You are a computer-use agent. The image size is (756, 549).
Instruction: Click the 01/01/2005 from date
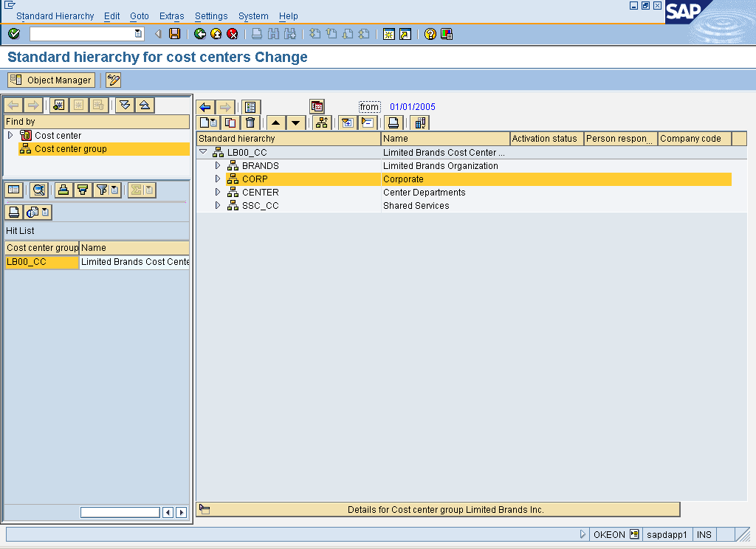tap(413, 107)
